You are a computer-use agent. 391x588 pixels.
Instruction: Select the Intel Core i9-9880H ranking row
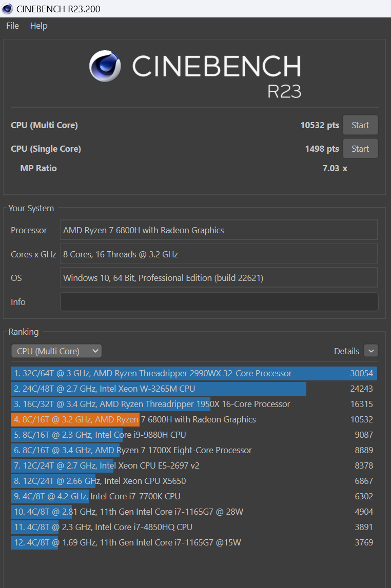pos(194,435)
